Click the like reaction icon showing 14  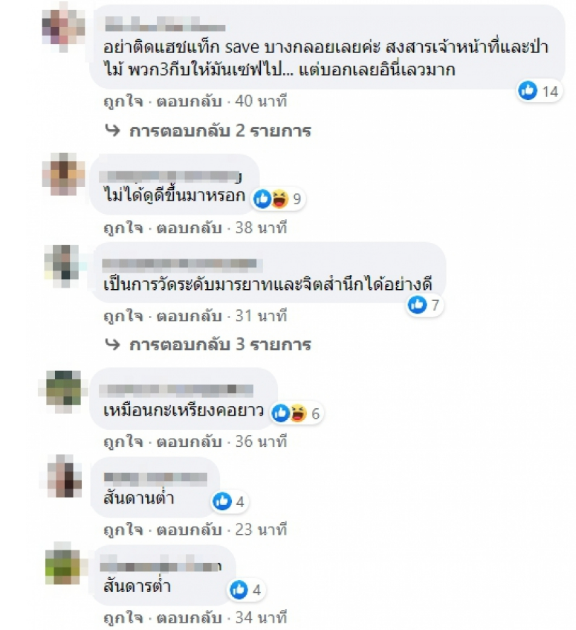527,90
